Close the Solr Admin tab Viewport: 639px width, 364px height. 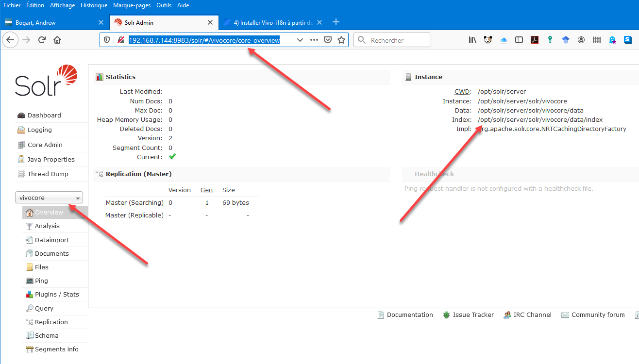click(x=210, y=22)
